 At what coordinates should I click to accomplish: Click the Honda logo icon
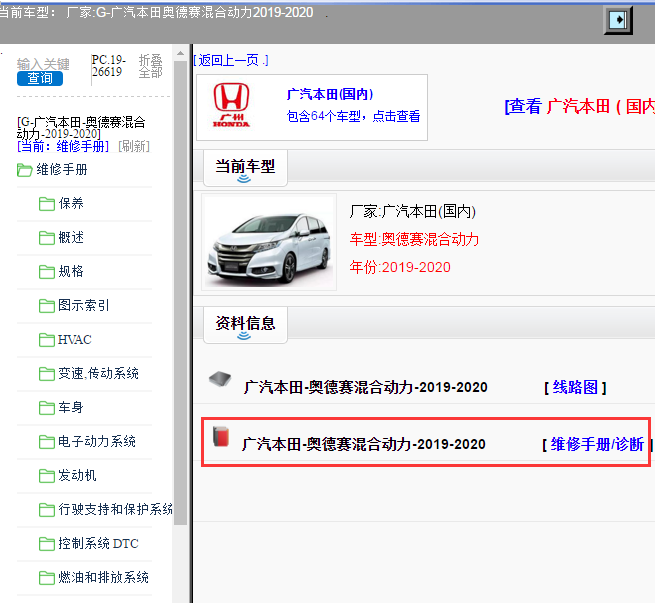click(x=231, y=105)
